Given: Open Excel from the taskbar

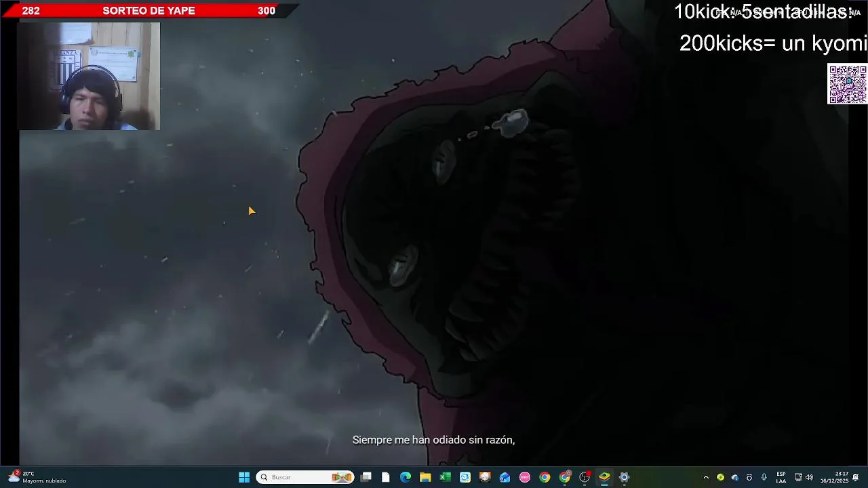Looking at the screenshot, I should (x=446, y=477).
